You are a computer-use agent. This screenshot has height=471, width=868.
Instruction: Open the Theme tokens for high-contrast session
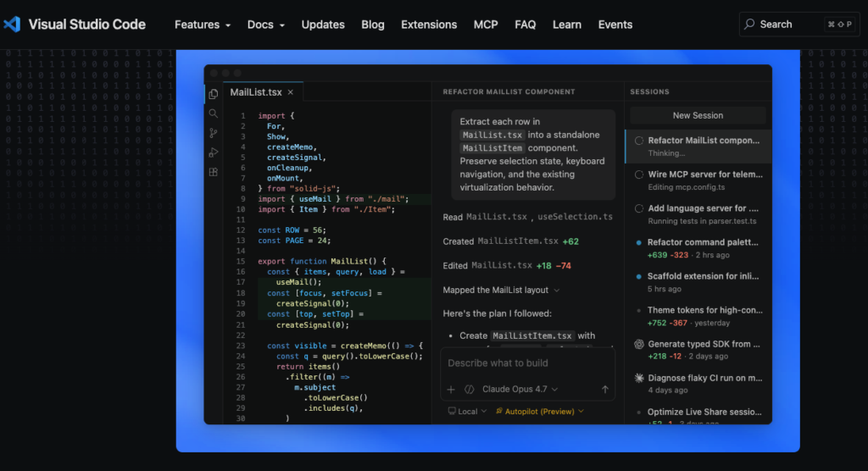tap(698, 316)
